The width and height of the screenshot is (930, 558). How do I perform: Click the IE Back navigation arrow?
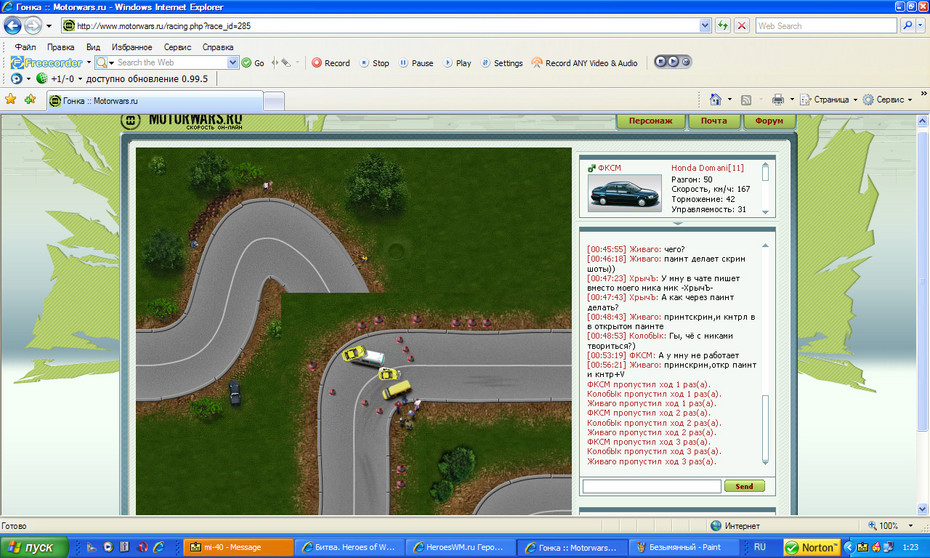12,25
